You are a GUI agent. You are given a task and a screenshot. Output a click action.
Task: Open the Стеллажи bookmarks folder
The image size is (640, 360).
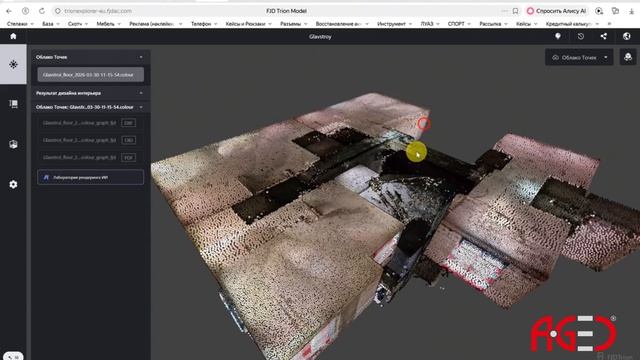click(20, 24)
